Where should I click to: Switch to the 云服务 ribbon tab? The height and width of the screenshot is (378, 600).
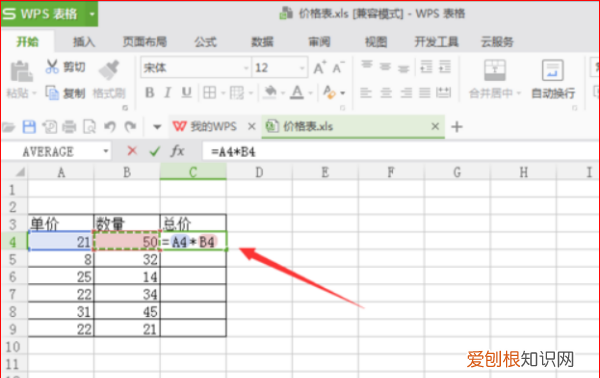497,41
